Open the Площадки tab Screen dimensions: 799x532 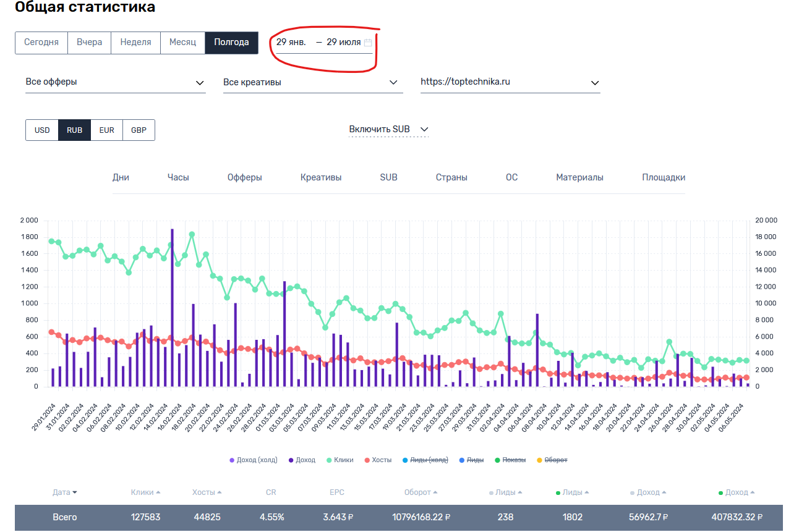click(664, 177)
